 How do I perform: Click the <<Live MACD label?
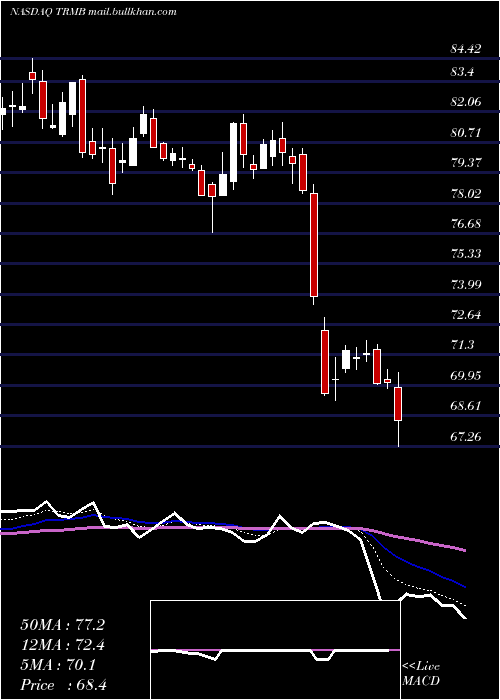pyautogui.click(x=421, y=673)
